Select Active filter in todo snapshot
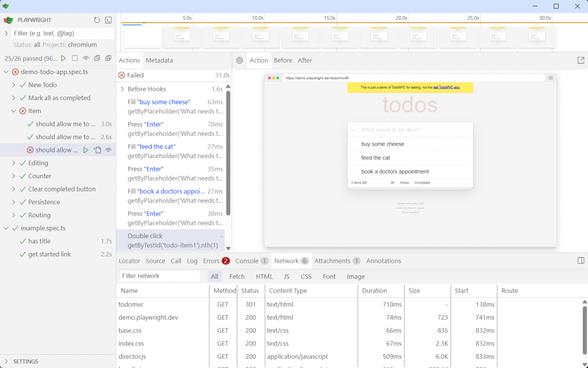This screenshot has height=368, width=588. (x=404, y=183)
